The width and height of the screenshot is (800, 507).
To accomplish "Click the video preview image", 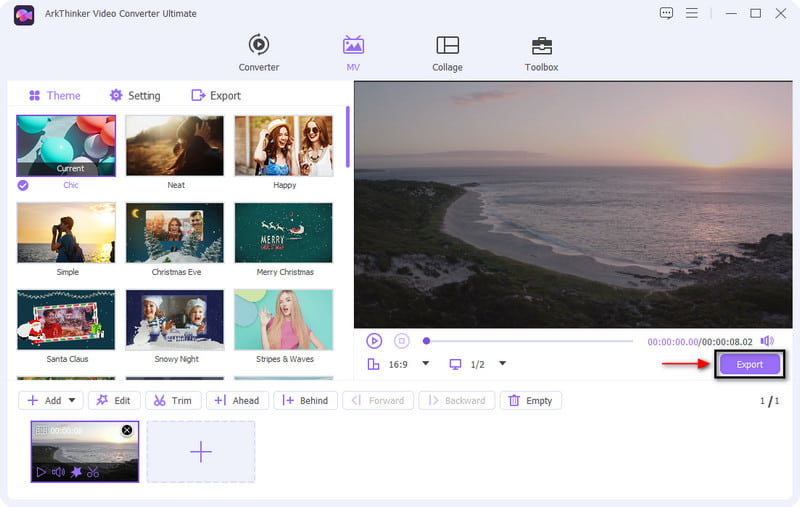I will pos(573,204).
